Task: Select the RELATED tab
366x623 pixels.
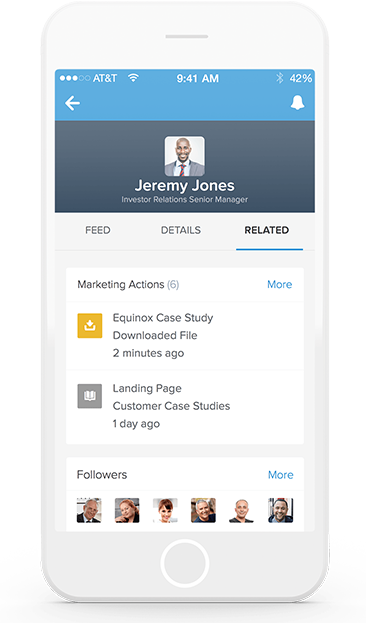Action: (267, 230)
